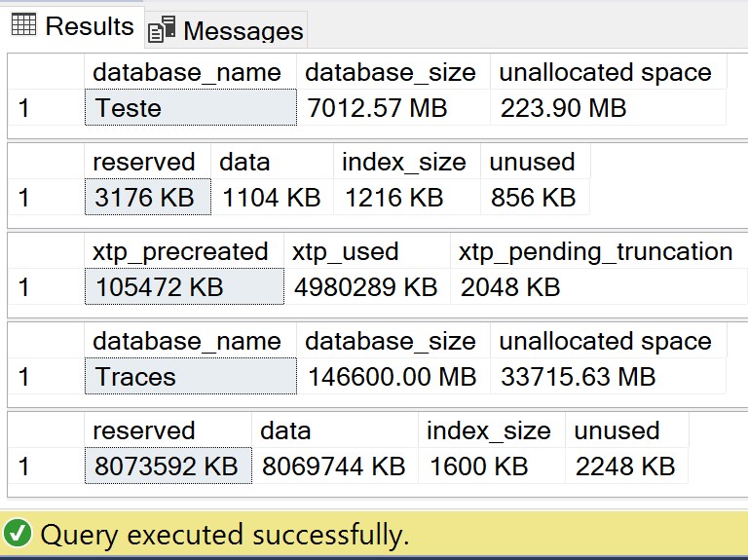The height and width of the screenshot is (560, 748).
Task: Click the 146600.00 MB database size cell
Action: [393, 376]
